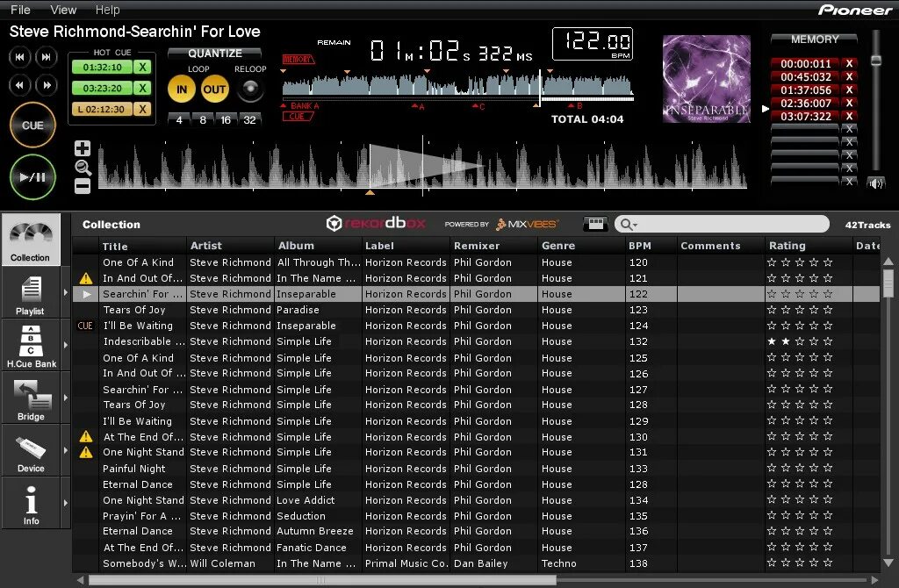Viewport: 899px width, 588px height.
Task: Delete memory cue 03:07:322
Action: point(849,117)
